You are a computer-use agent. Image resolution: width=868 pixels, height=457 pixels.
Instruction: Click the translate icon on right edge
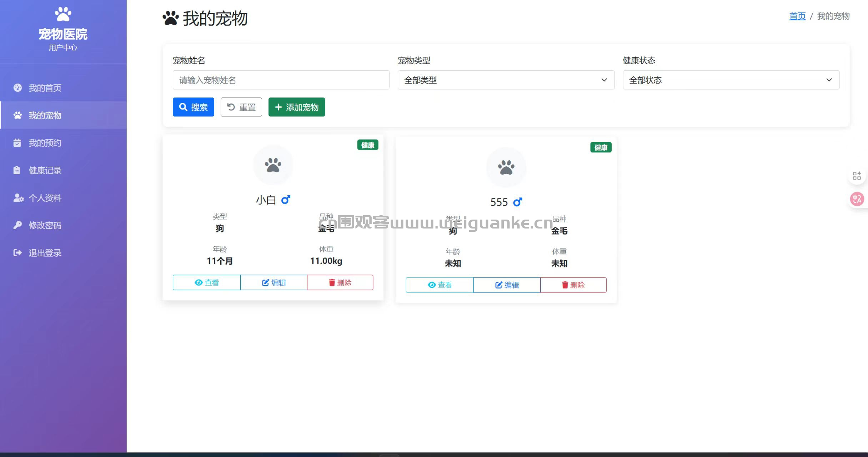[x=857, y=199]
